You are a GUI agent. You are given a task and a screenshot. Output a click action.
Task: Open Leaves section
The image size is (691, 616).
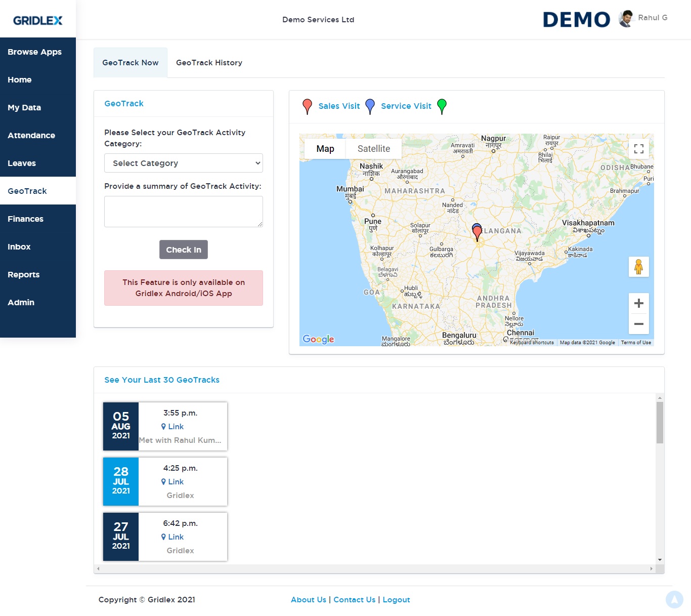tap(38, 163)
